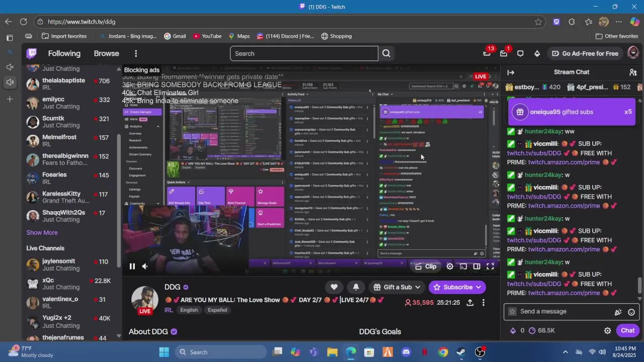Viewport: 644px width, 362px height.
Task: Send message with the Chat button
Action: click(x=627, y=330)
